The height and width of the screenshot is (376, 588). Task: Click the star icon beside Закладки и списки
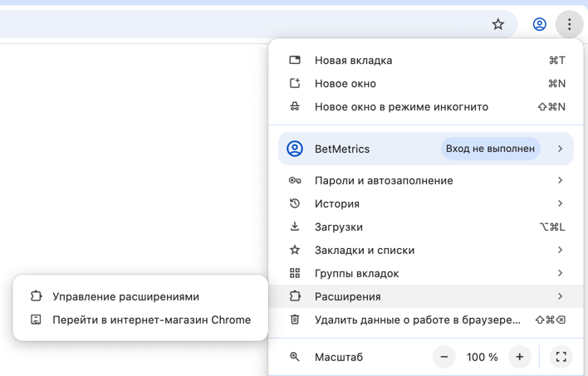pyautogui.click(x=295, y=250)
